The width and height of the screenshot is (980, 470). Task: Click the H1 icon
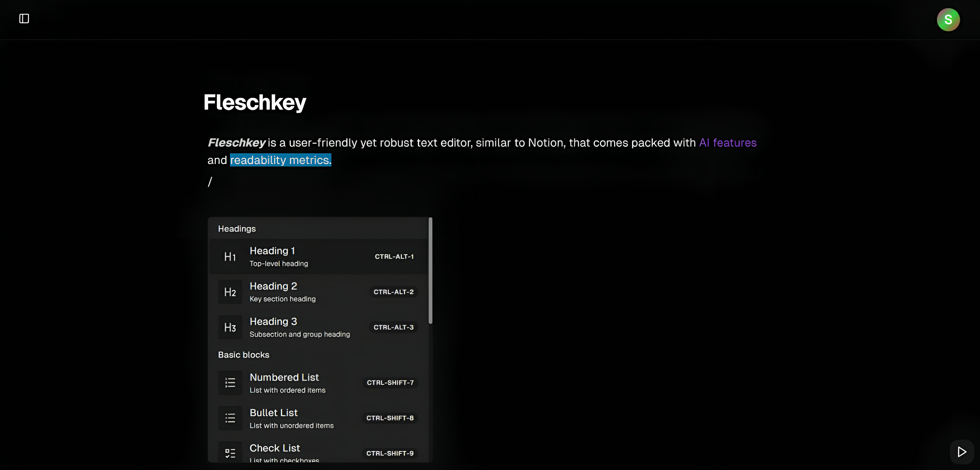click(230, 257)
